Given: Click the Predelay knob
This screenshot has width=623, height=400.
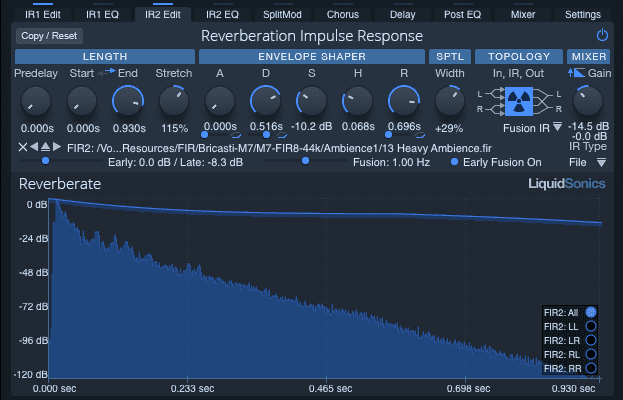Looking at the screenshot, I should pyautogui.click(x=34, y=100).
